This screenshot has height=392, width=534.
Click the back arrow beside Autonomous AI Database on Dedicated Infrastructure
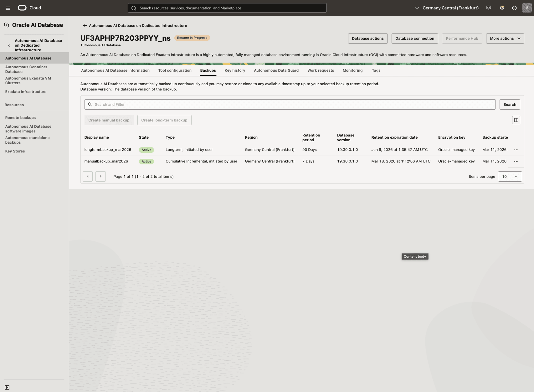[x=85, y=26]
